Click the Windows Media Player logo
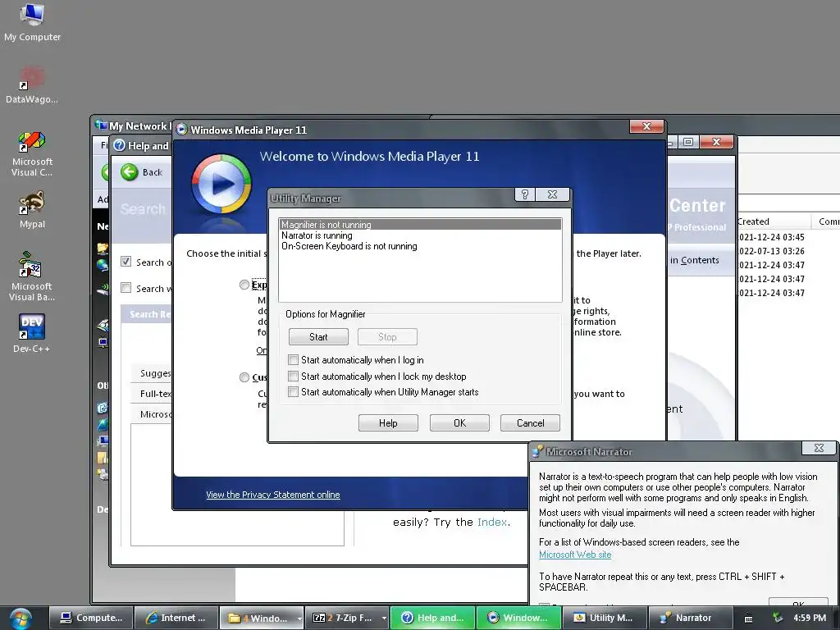 [x=221, y=183]
